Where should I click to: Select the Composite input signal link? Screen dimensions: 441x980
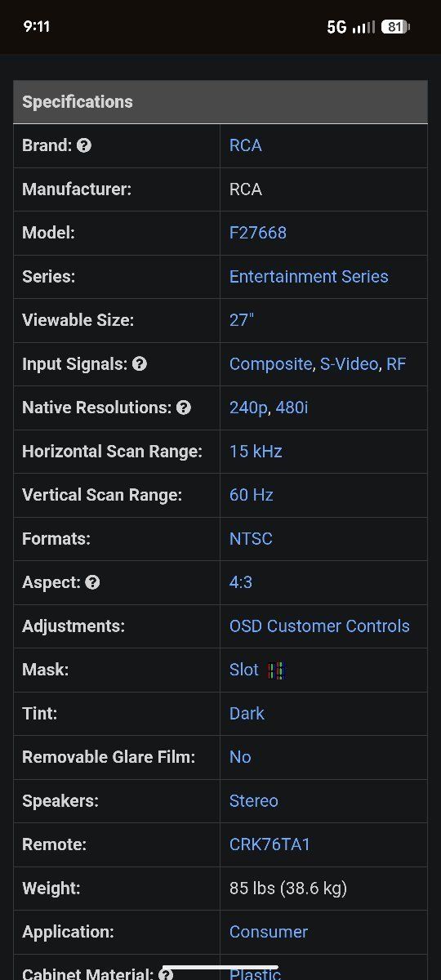270,364
